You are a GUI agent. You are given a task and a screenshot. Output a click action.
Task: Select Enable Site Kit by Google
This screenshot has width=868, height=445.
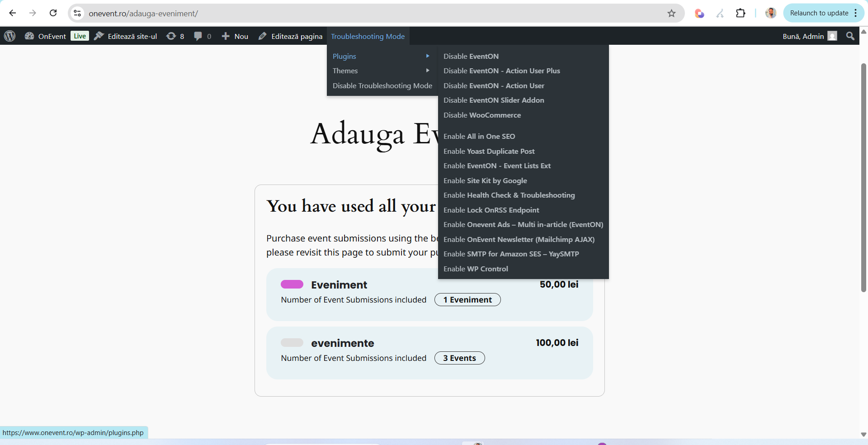(x=485, y=181)
